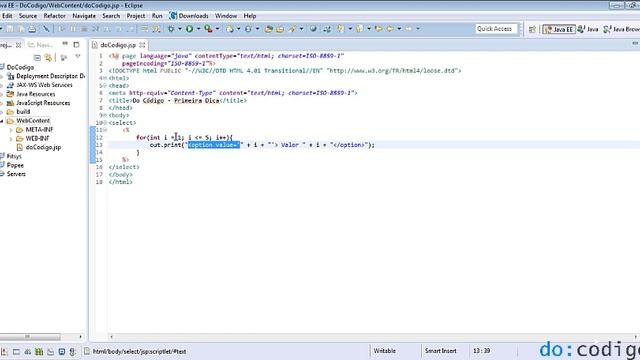Image resolution: width=640 pixels, height=360 pixels.
Task: Collapse the WebContent folder
Action: click(2, 121)
